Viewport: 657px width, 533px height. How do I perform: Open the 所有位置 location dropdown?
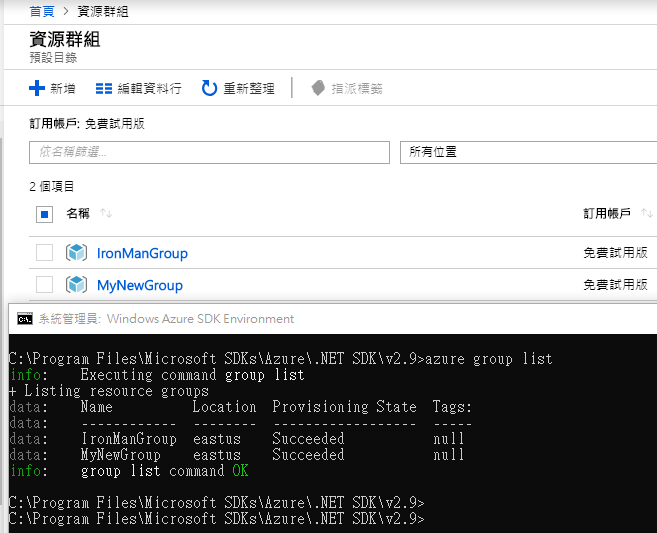click(528, 152)
